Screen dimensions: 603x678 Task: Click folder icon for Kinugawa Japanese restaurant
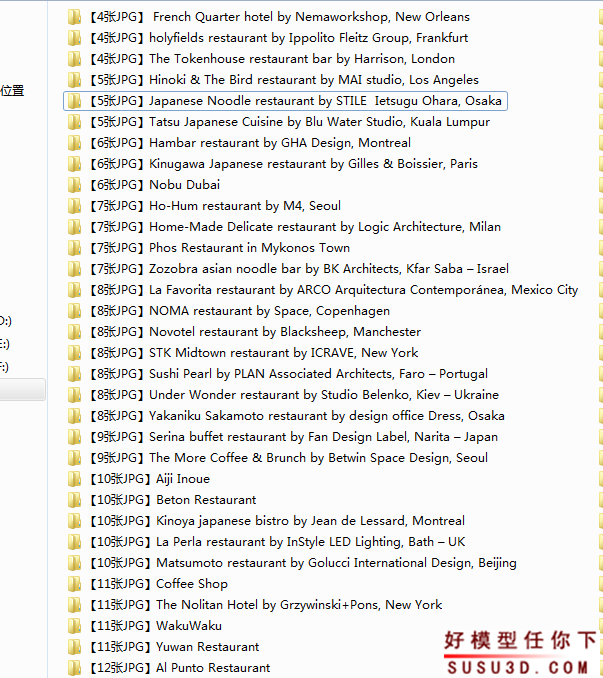[74, 164]
